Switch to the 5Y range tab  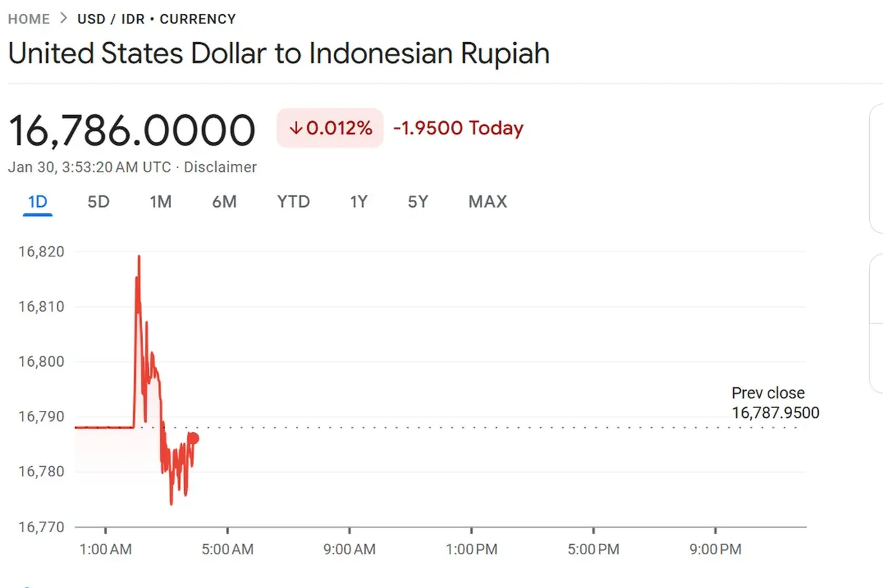[418, 202]
